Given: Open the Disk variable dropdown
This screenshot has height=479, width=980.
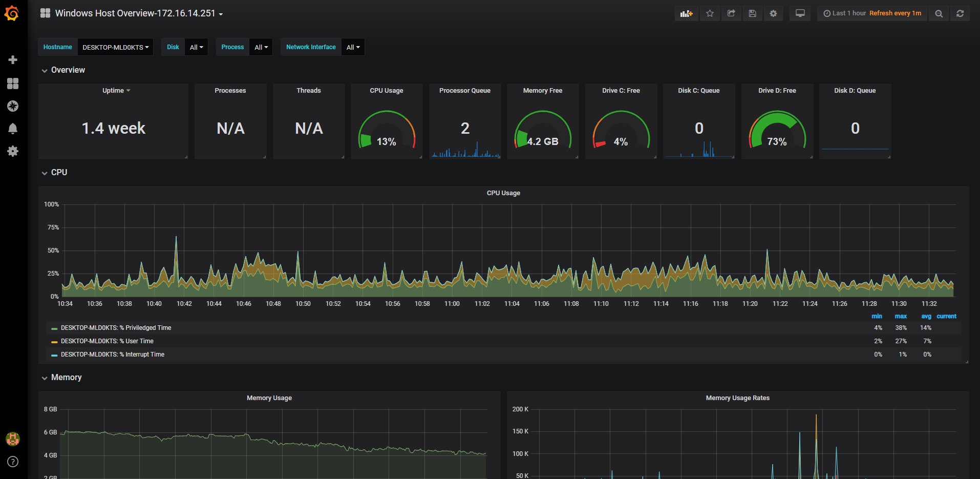Looking at the screenshot, I should pyautogui.click(x=196, y=47).
